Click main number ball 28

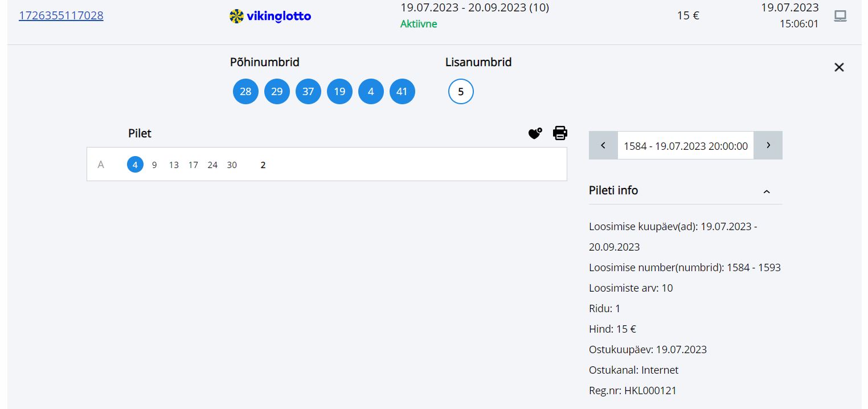coord(245,92)
